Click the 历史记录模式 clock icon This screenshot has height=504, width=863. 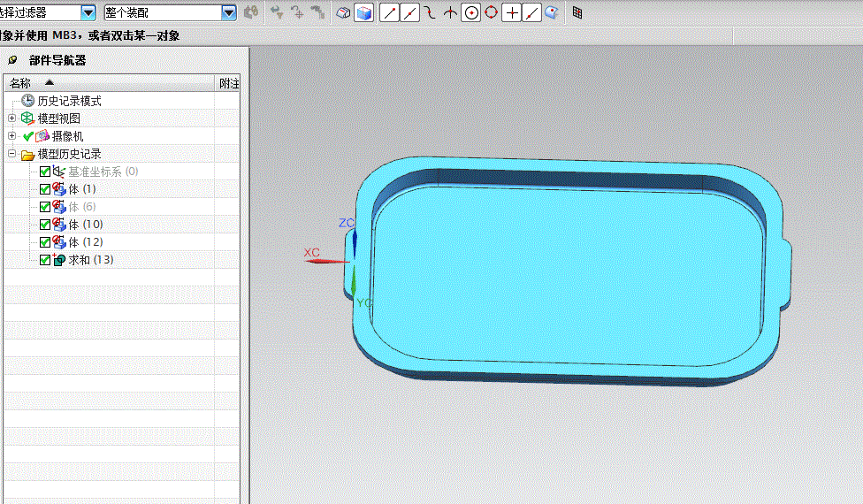[27, 100]
